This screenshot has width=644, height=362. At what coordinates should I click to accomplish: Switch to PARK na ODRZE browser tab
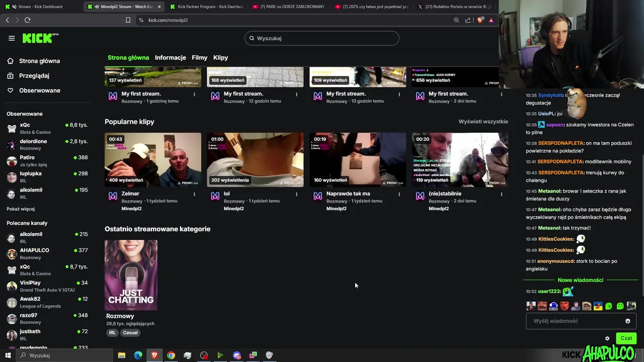pyautogui.click(x=289, y=7)
